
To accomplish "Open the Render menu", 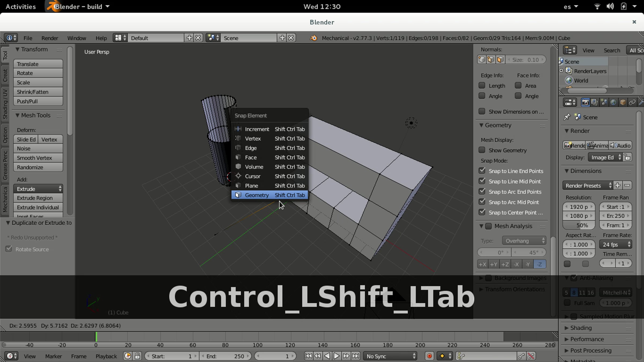I will 50,38.
